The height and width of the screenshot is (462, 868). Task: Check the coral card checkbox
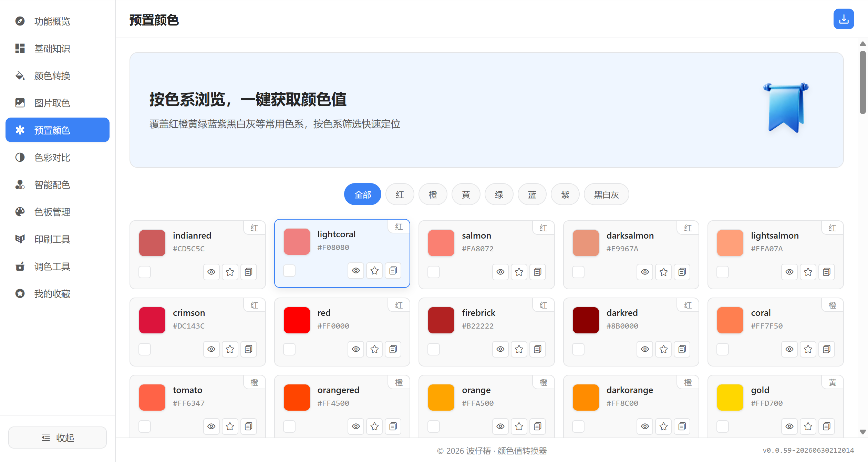[723, 349]
